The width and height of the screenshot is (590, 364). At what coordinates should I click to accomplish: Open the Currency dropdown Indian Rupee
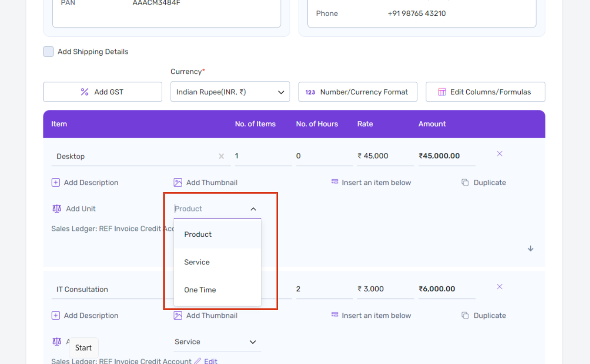click(230, 92)
